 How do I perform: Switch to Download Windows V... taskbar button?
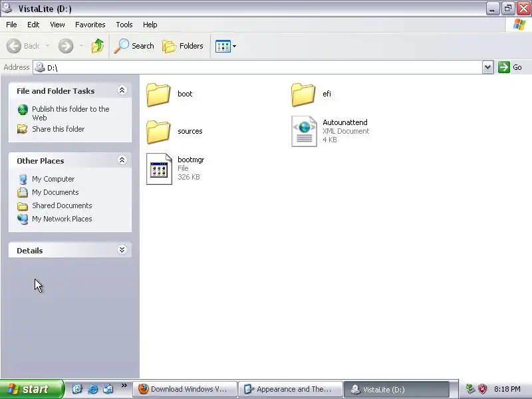point(185,389)
